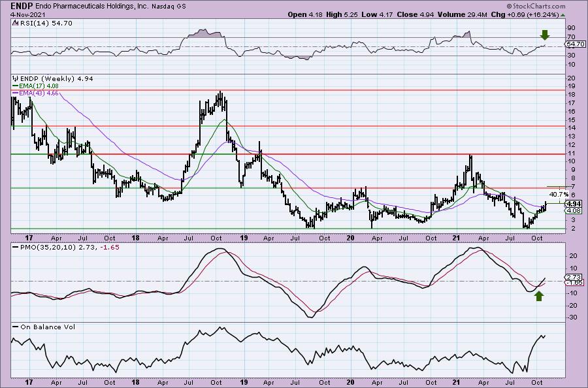The image size is (588, 388).
Task: Click the 7 level on price axis
Action: point(572,186)
